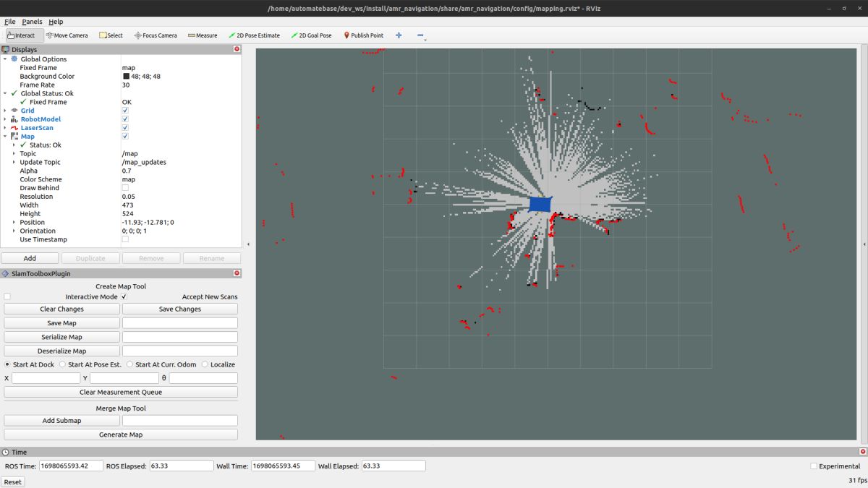Expand the Map Topic property

(14, 153)
